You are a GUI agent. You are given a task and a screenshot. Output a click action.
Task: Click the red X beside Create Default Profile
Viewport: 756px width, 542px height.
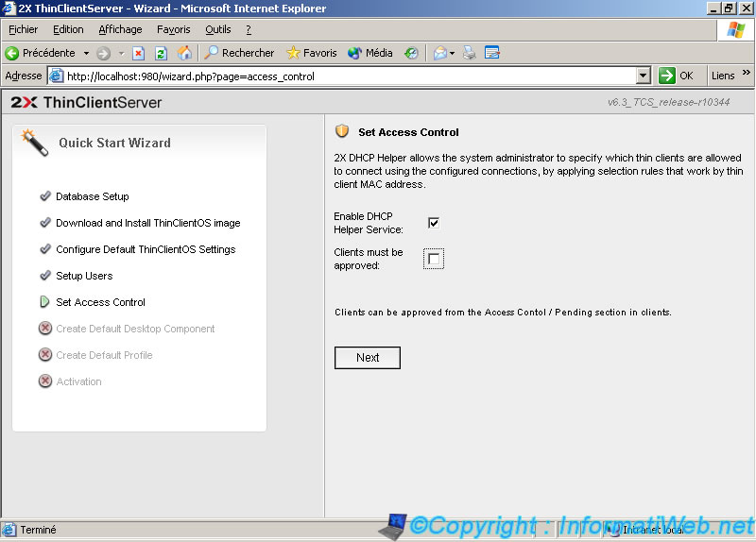(44, 355)
